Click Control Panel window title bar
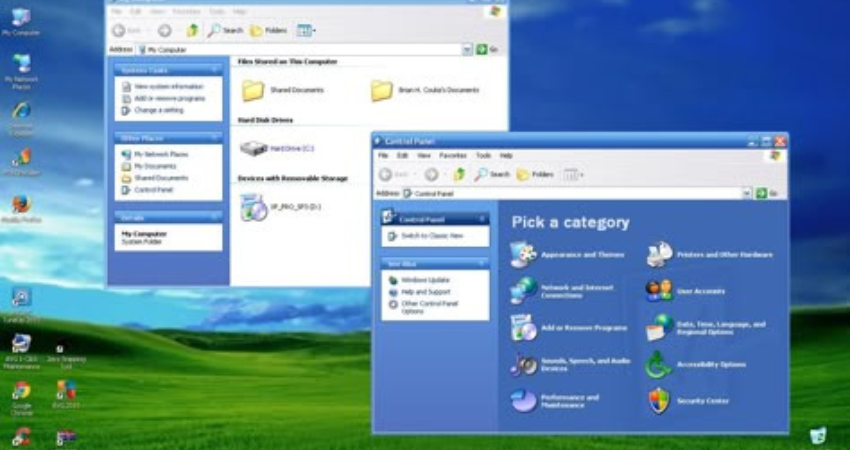Viewport: 850px width, 450px height. [x=579, y=141]
